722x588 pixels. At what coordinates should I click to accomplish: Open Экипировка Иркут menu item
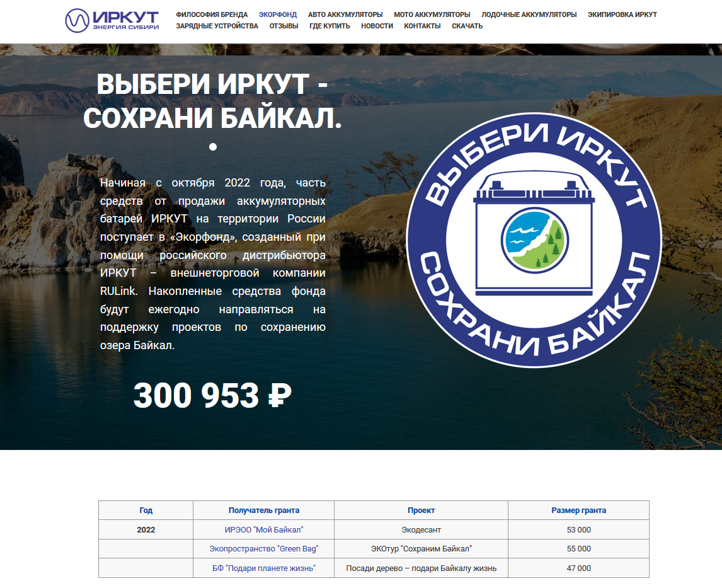point(622,14)
